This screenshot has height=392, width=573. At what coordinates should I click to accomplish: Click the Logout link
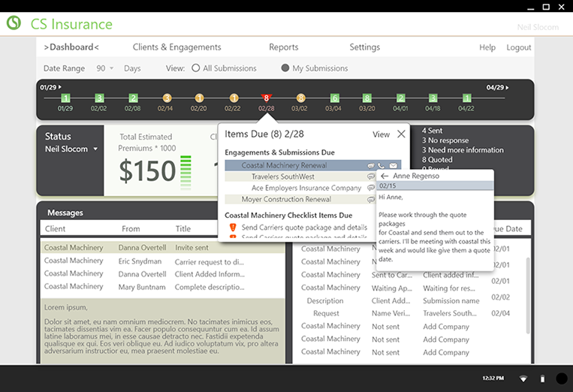pyautogui.click(x=518, y=47)
